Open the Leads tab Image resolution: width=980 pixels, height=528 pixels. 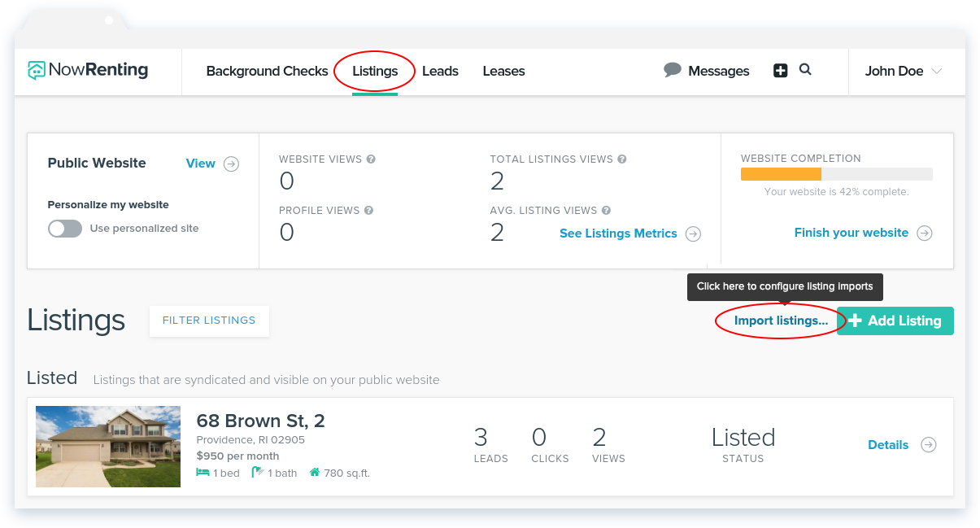[x=440, y=71]
